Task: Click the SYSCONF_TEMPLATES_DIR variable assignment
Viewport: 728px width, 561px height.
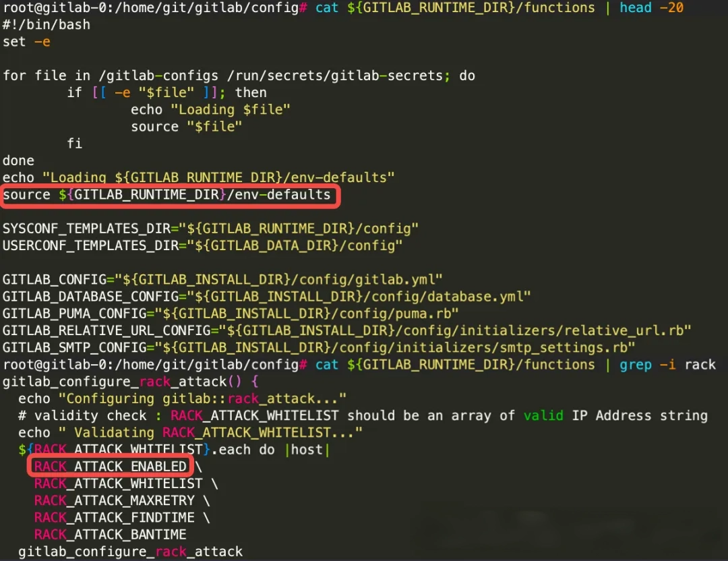Action: pos(210,229)
